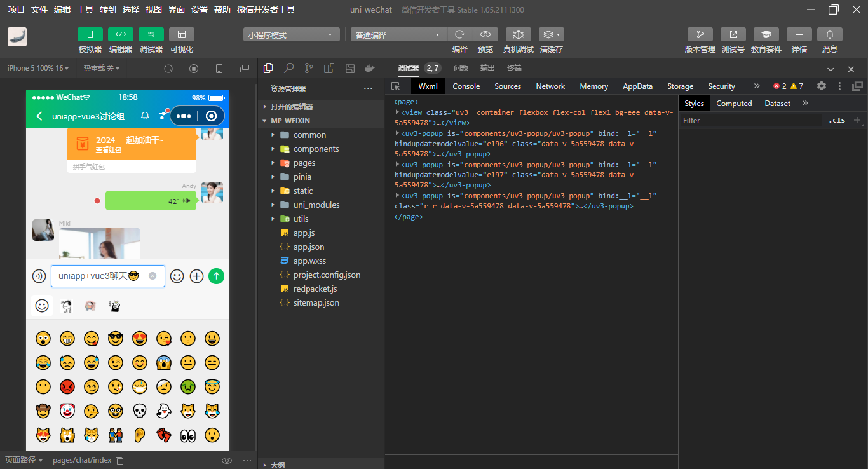Click the .cls button in Styles
The width and height of the screenshot is (868, 469).
click(837, 120)
